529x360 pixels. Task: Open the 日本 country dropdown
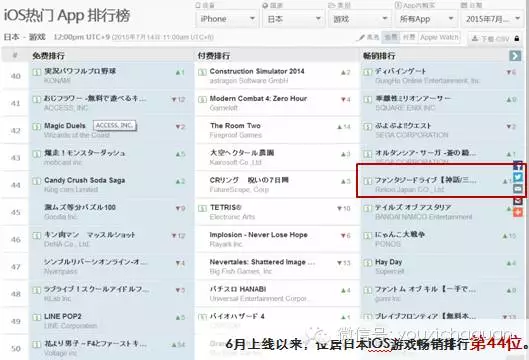click(293, 19)
